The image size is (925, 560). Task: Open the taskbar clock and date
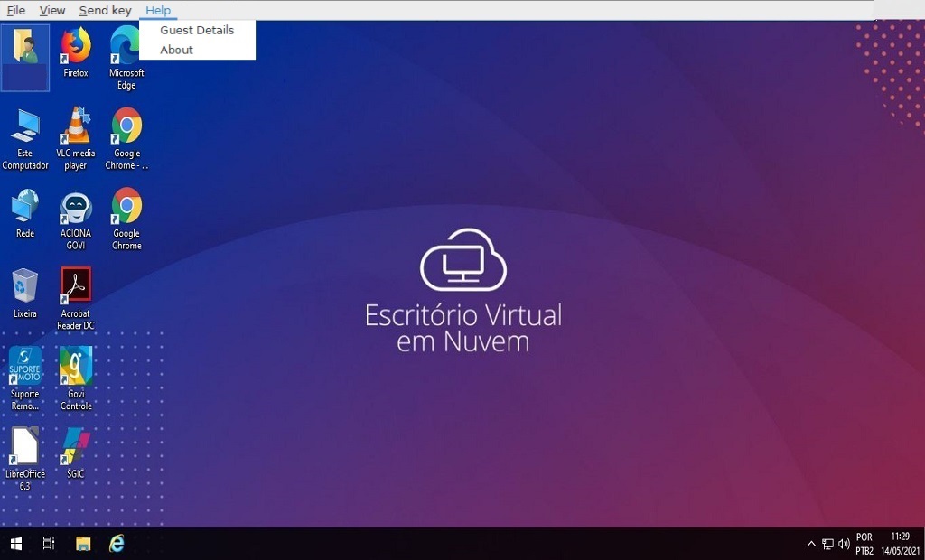(900, 543)
